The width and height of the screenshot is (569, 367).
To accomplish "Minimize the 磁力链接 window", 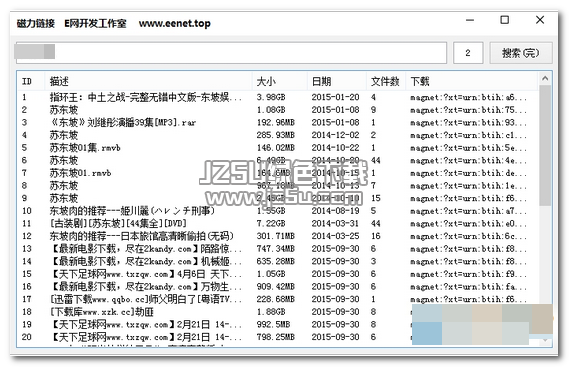I will (x=470, y=20).
